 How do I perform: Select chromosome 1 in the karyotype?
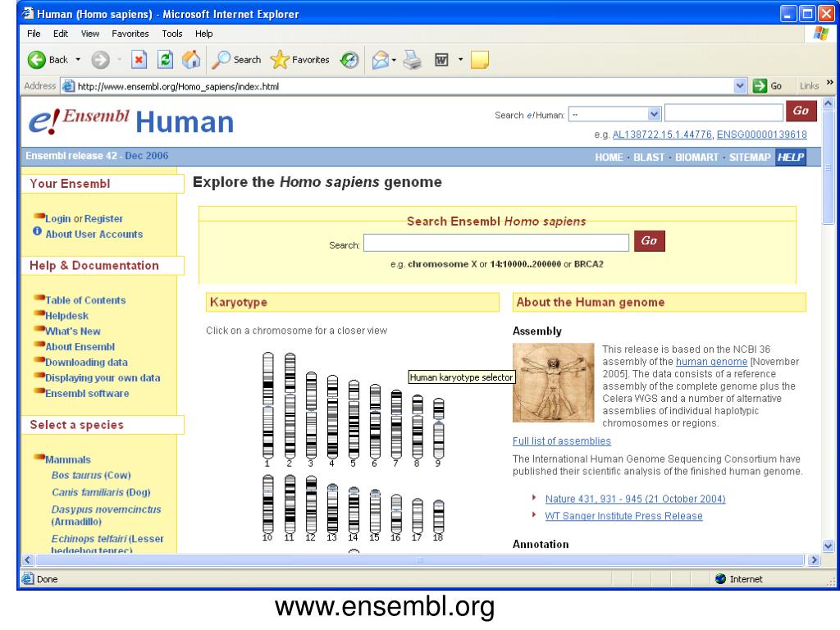(x=268, y=405)
